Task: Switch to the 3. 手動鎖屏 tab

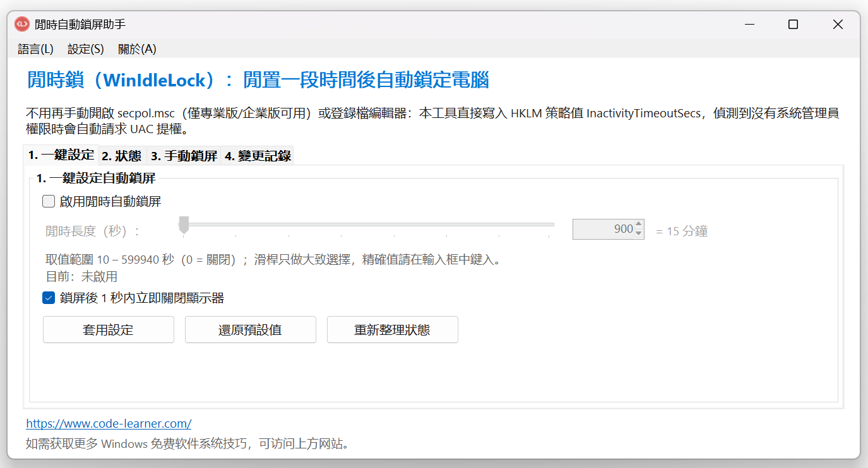Action: click(x=184, y=156)
